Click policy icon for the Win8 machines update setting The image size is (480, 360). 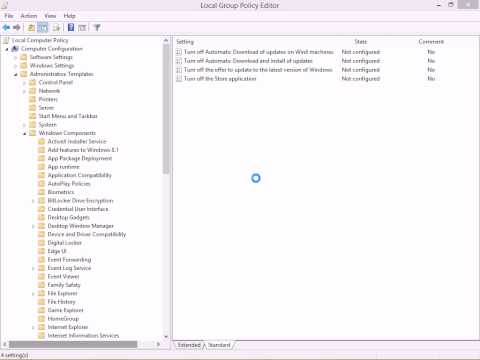(x=179, y=52)
